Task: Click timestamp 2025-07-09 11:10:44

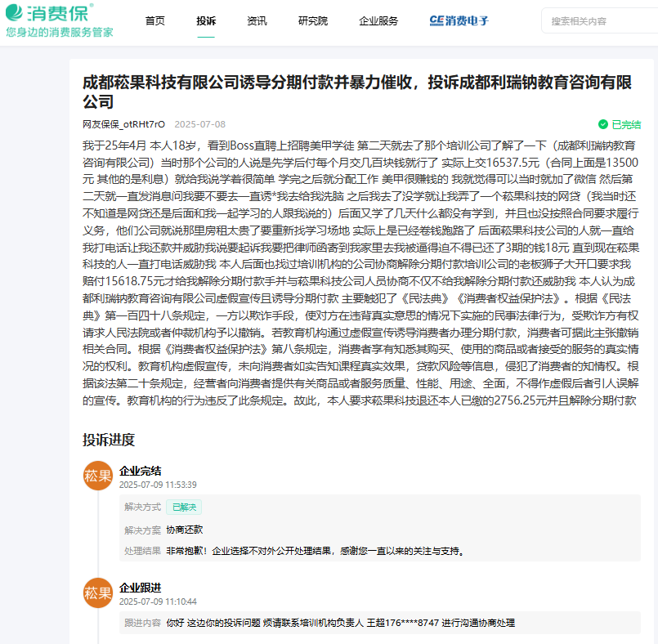Action: pos(158,602)
